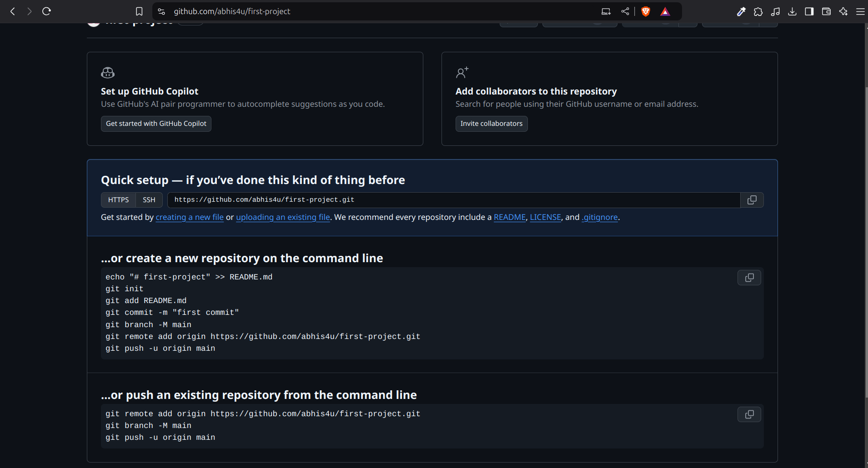Go back with the browser back arrow

click(x=13, y=11)
